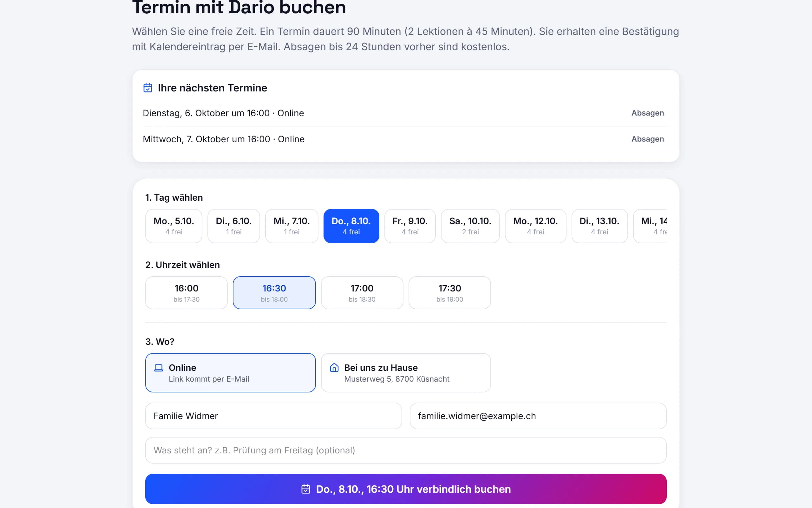This screenshot has height=508, width=812.
Task: Choose the 17:00 bis 18:30 time slot
Action: 362,293
